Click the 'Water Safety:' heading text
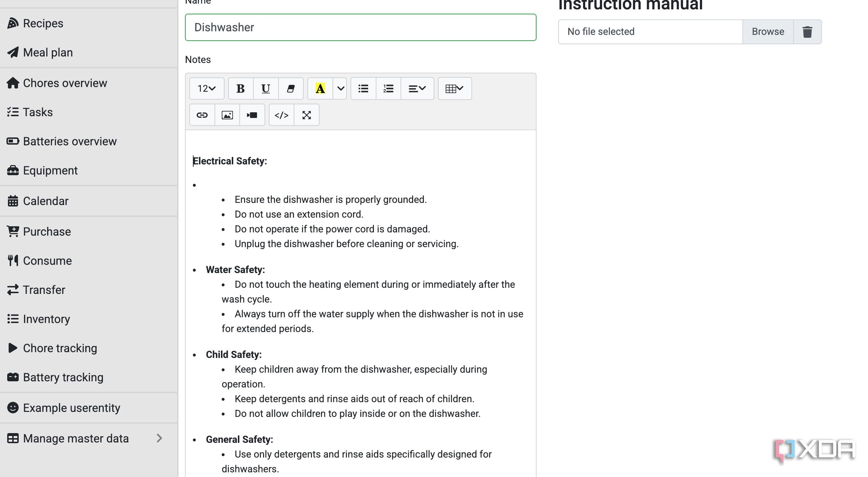Screen dimensions: 868x477 coord(235,270)
